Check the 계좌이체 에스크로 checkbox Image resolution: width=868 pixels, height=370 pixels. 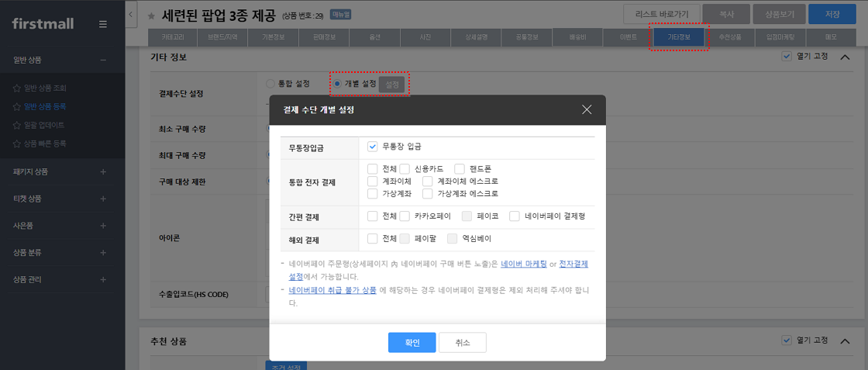[427, 182]
